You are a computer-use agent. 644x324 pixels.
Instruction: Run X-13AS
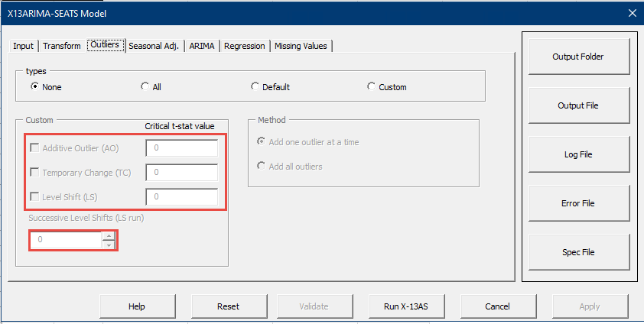406,306
